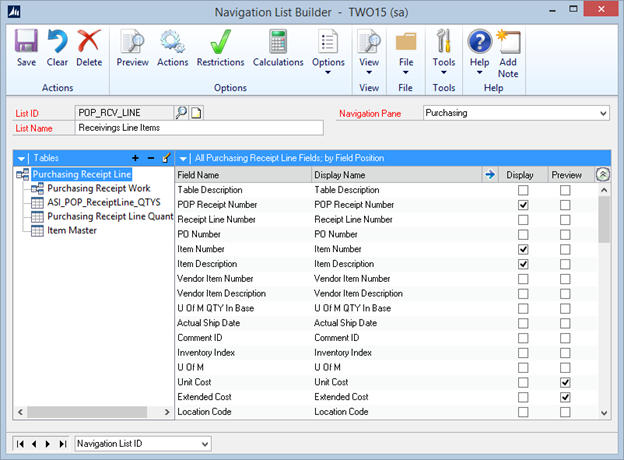The height and width of the screenshot is (460, 624).
Task: Toggle Display for Table Description
Action: tap(523, 190)
